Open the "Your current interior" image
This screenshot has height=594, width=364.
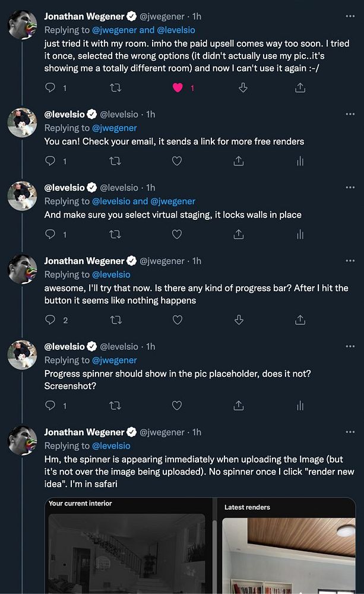click(128, 552)
